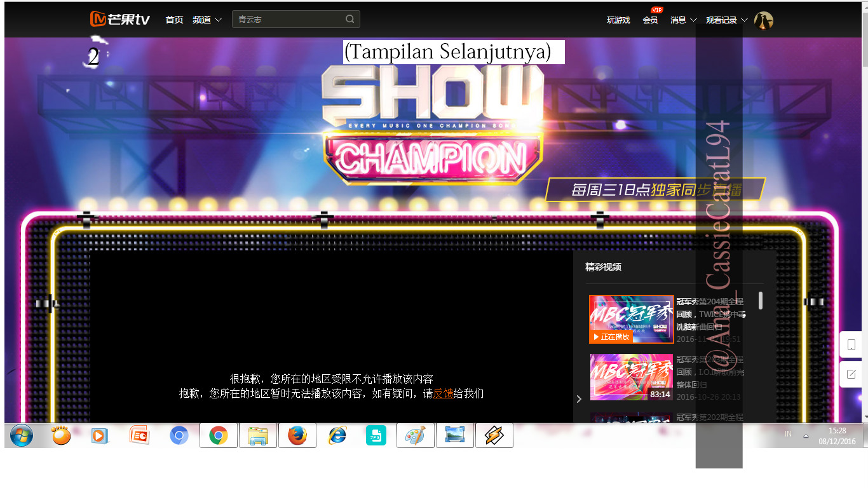Viewport: 868px width, 488px height.
Task: Expand the 消息 messages dropdown
Action: click(x=684, y=20)
